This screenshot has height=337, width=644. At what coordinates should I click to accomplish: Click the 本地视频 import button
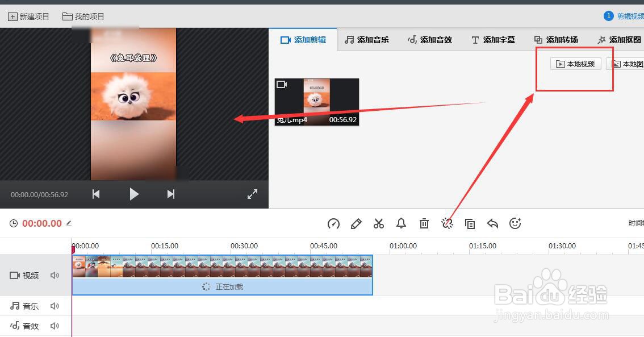coord(575,64)
